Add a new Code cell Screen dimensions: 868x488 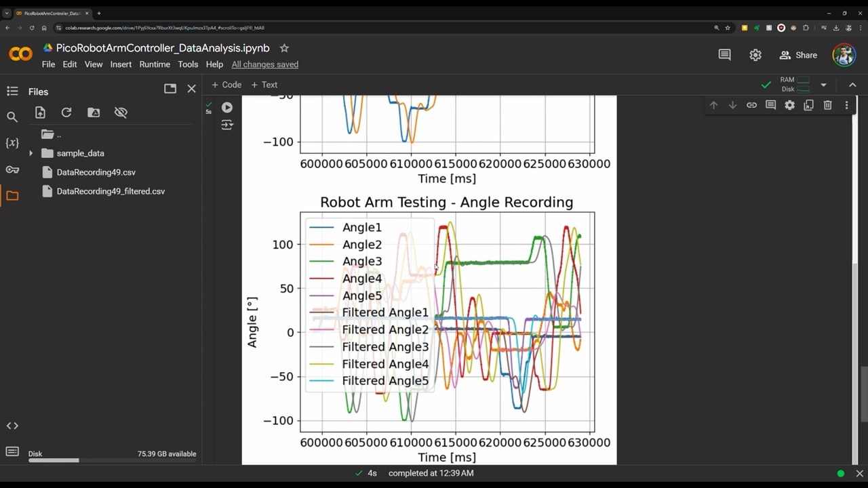point(226,85)
